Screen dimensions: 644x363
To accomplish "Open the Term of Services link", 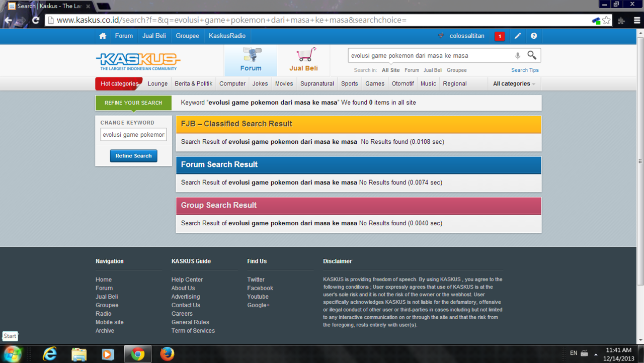I will coord(193,331).
